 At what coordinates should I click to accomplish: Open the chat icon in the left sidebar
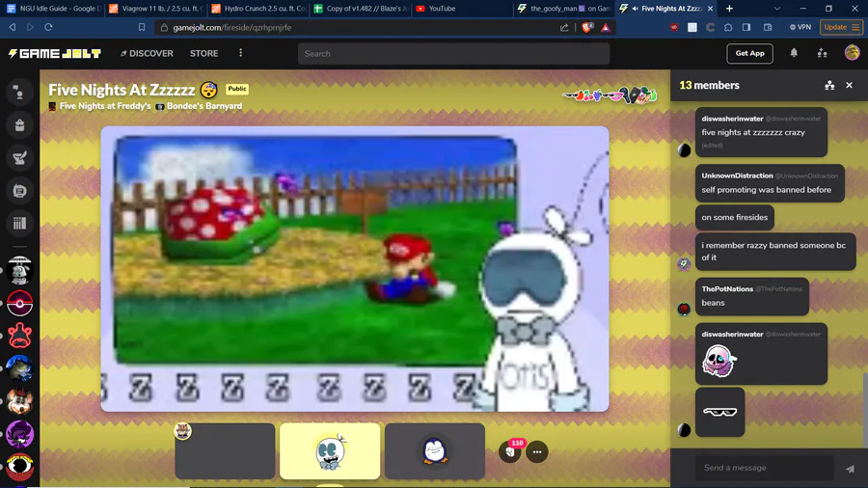(x=19, y=93)
